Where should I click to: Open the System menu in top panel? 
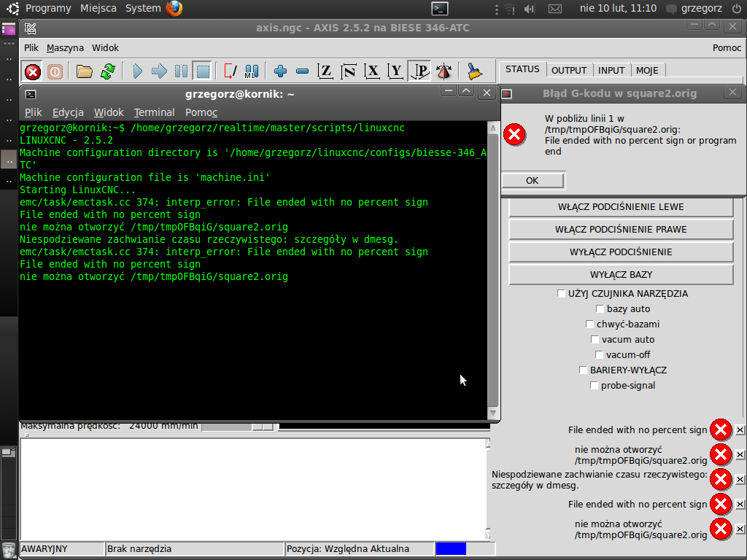coord(143,8)
